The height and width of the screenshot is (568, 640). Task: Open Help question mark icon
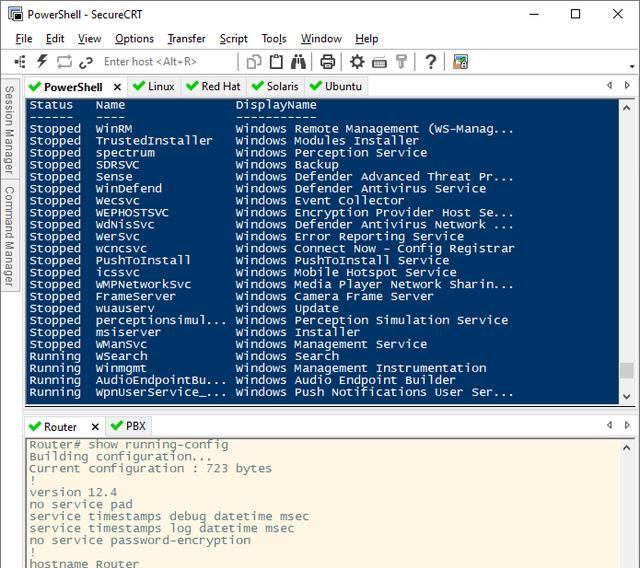click(430, 62)
